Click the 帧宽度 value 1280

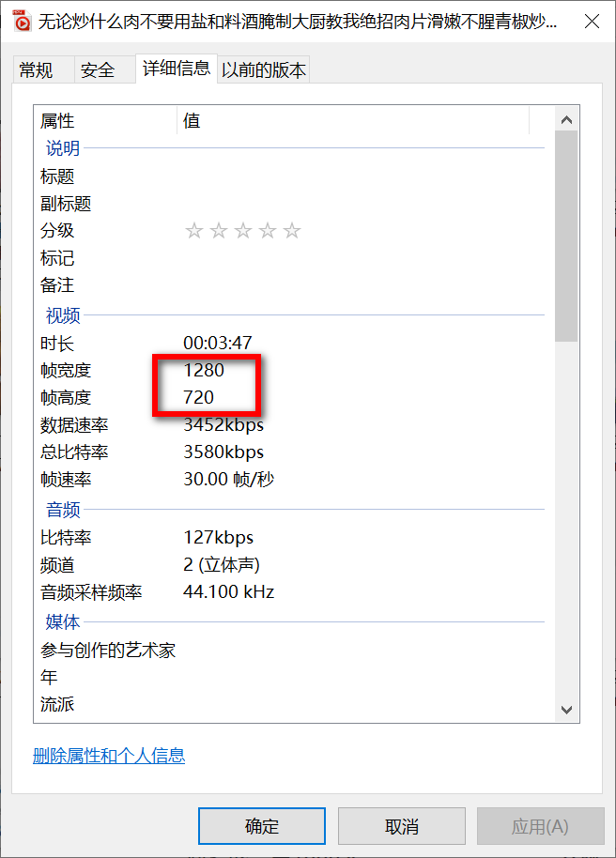204,371
